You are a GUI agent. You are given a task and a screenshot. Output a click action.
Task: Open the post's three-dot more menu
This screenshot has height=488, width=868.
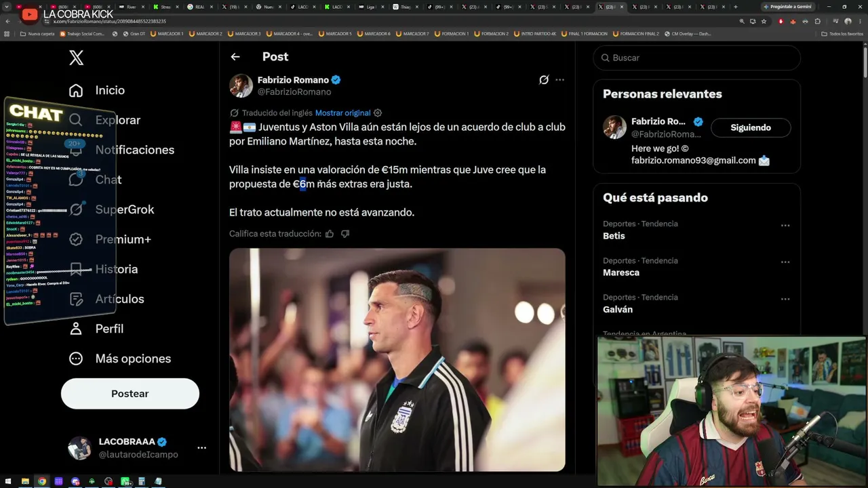tap(559, 80)
